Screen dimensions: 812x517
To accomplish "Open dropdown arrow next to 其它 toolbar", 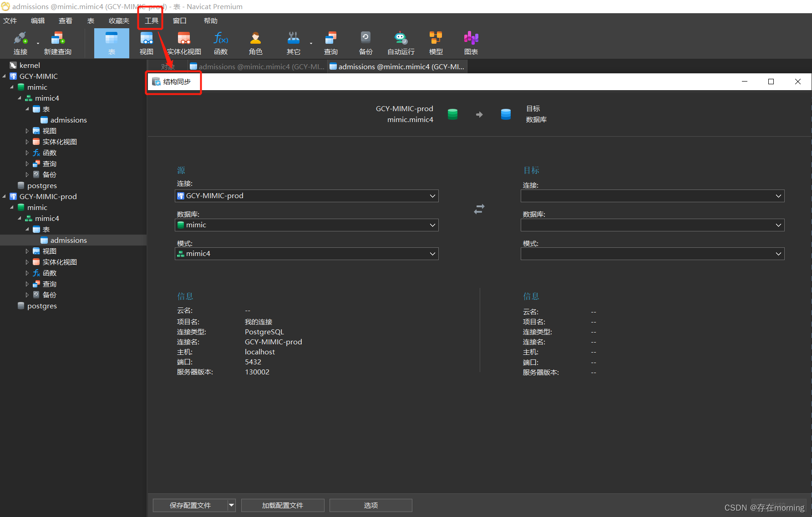I will tap(311, 44).
